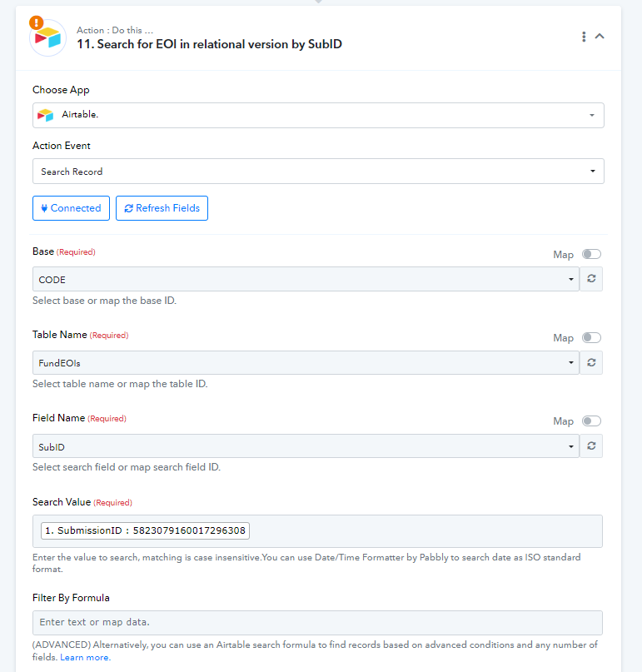Open the Table Name dropdown showing FundEOIs
The image size is (642, 672).
click(x=306, y=363)
